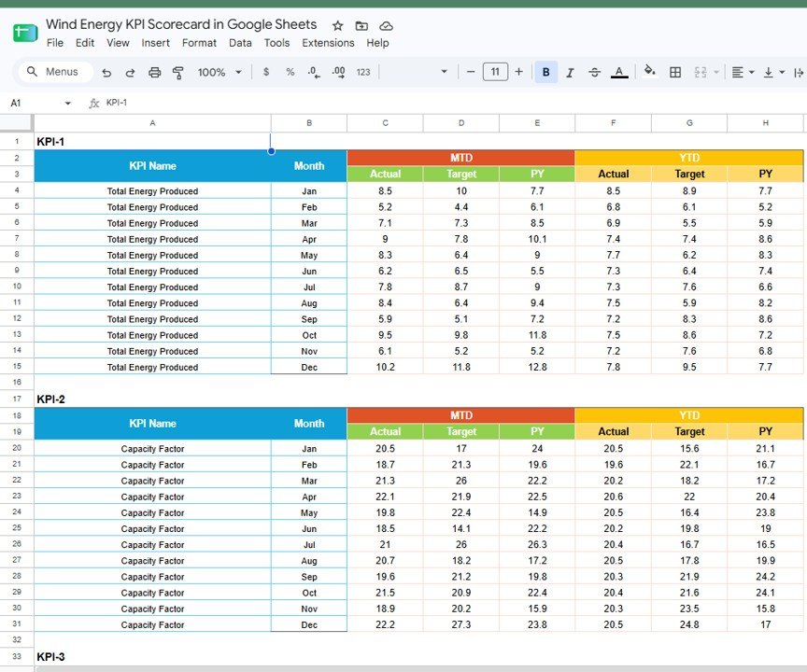Decrease font size with minus button
This screenshot has height=672, width=807.
tap(471, 72)
